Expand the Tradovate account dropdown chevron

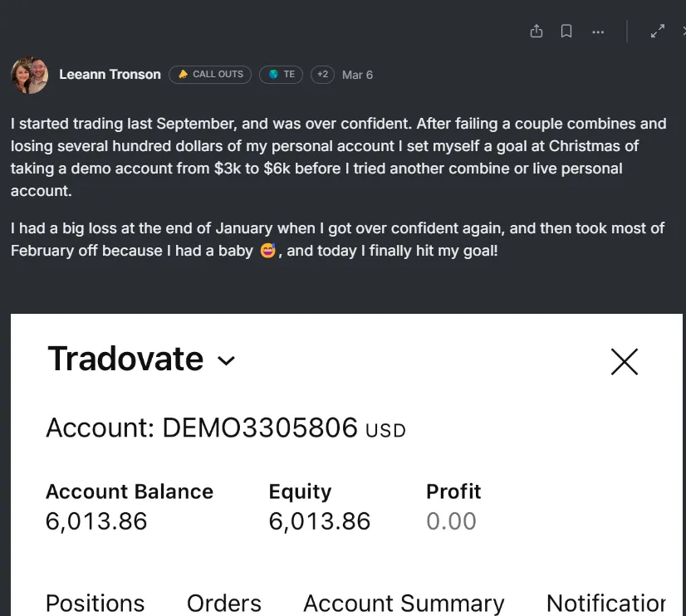click(226, 360)
